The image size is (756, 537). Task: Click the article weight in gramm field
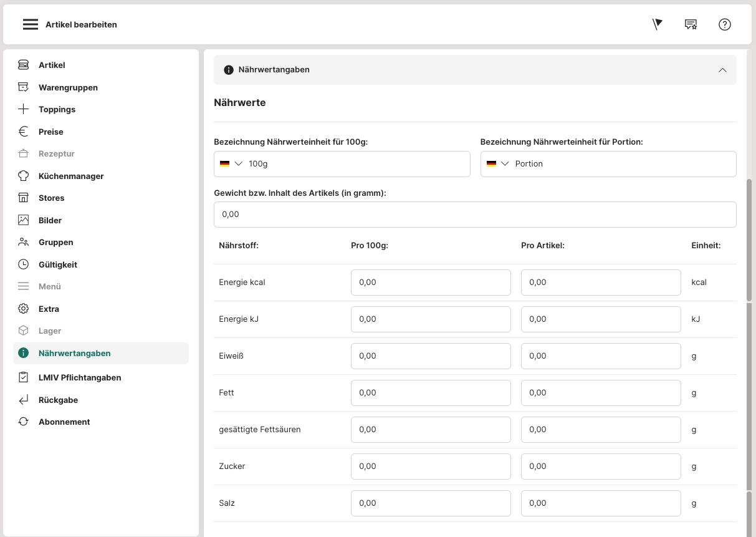click(x=475, y=214)
